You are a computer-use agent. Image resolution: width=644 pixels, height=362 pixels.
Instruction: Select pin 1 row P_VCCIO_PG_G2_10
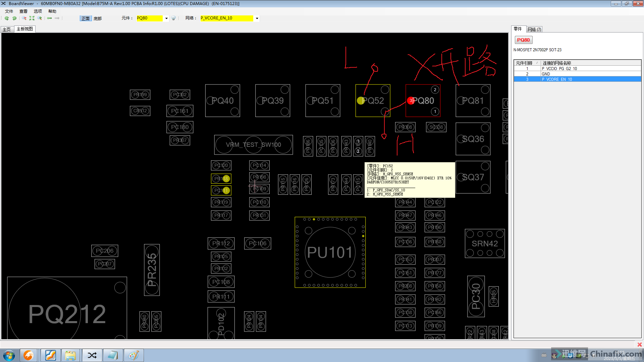[577, 69]
